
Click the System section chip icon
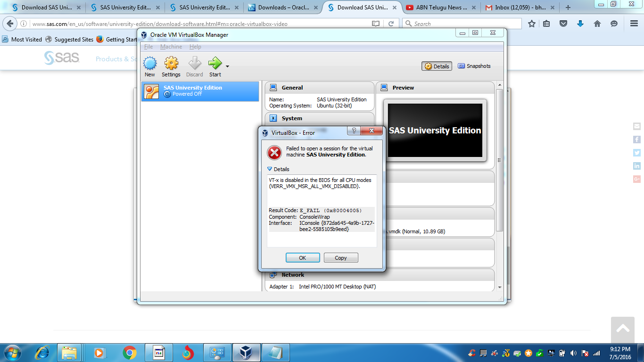tap(273, 118)
